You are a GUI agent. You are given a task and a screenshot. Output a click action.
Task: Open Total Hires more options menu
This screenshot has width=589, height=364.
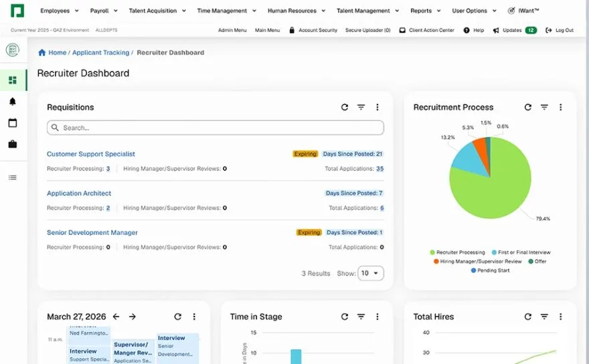click(560, 316)
